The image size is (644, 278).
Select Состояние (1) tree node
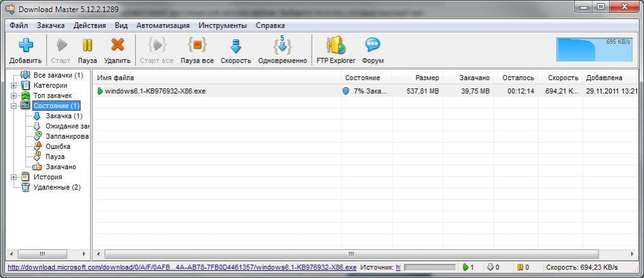pyautogui.click(x=57, y=106)
